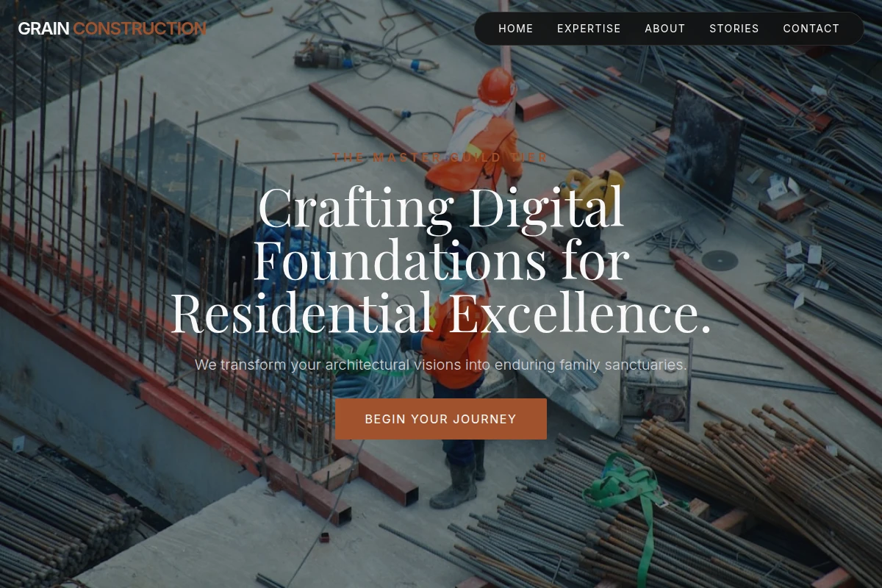Click the round drain cover on concrete
882x588 pixels.
[x=720, y=260]
